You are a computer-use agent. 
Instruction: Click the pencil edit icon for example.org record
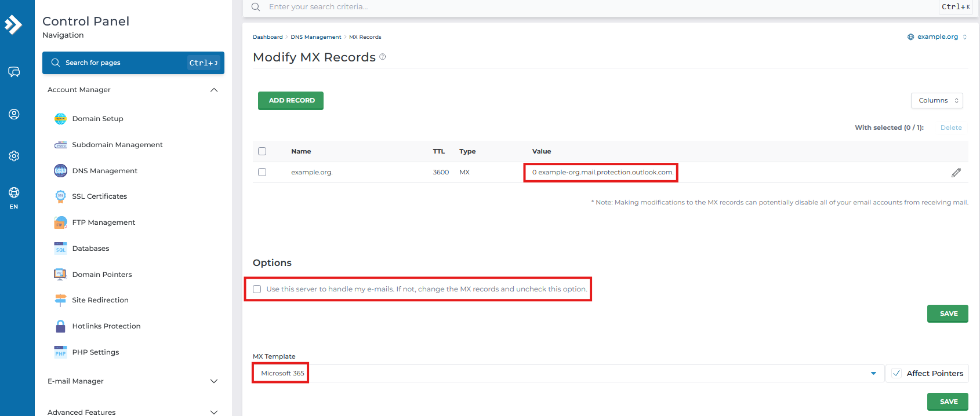956,173
